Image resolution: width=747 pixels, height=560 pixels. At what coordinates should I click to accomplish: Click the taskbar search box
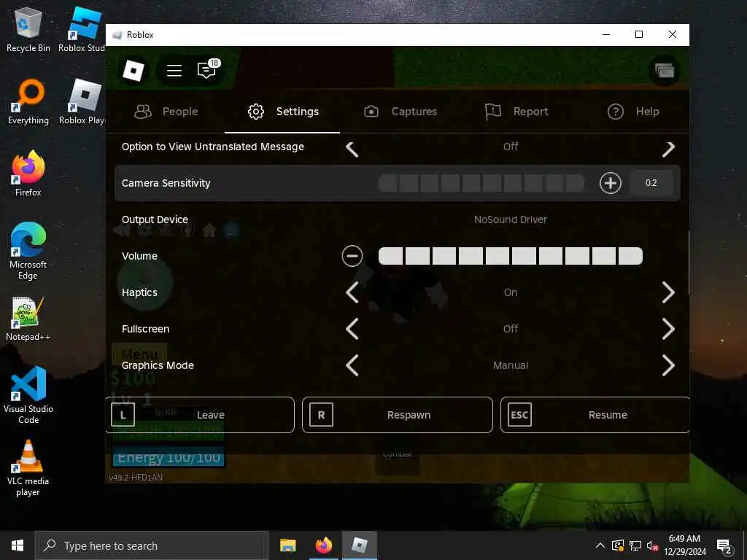coord(152,545)
